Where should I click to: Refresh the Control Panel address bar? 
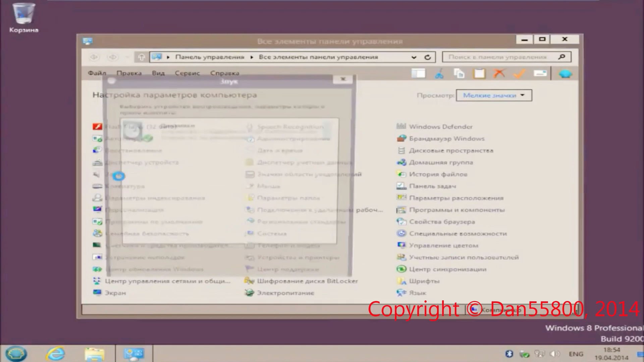pos(427,57)
